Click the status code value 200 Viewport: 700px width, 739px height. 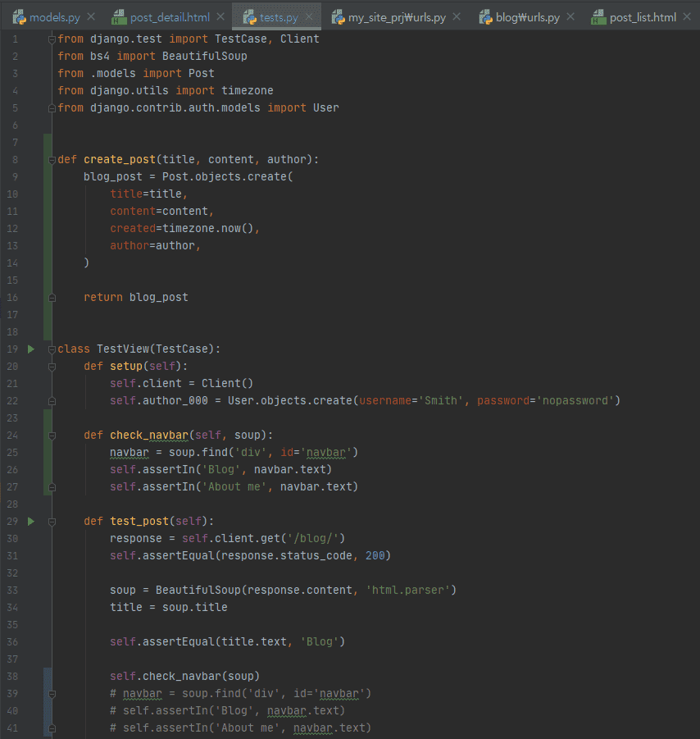click(375, 555)
